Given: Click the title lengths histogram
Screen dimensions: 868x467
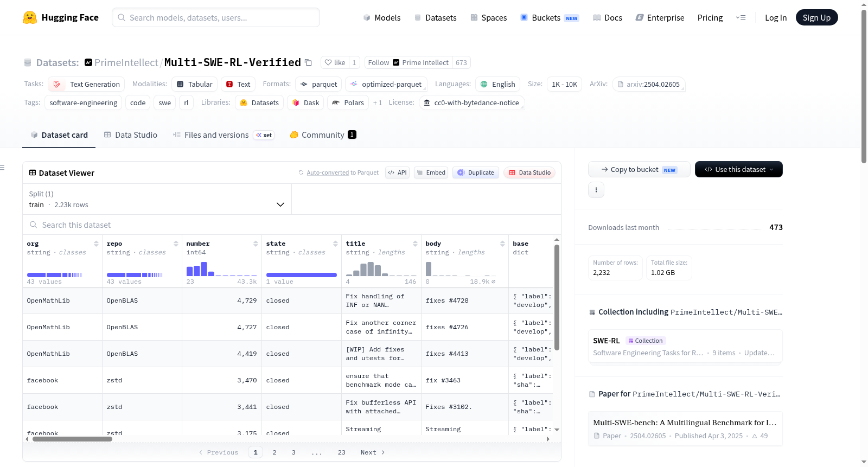Looking at the screenshot, I should [x=381, y=269].
